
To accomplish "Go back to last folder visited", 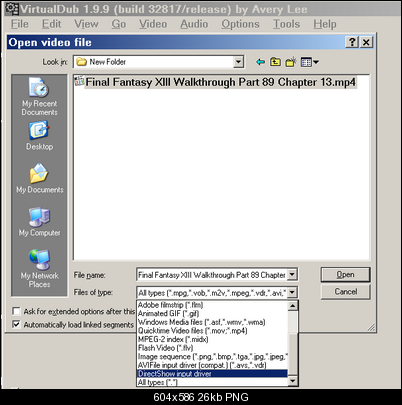I will coord(260,62).
